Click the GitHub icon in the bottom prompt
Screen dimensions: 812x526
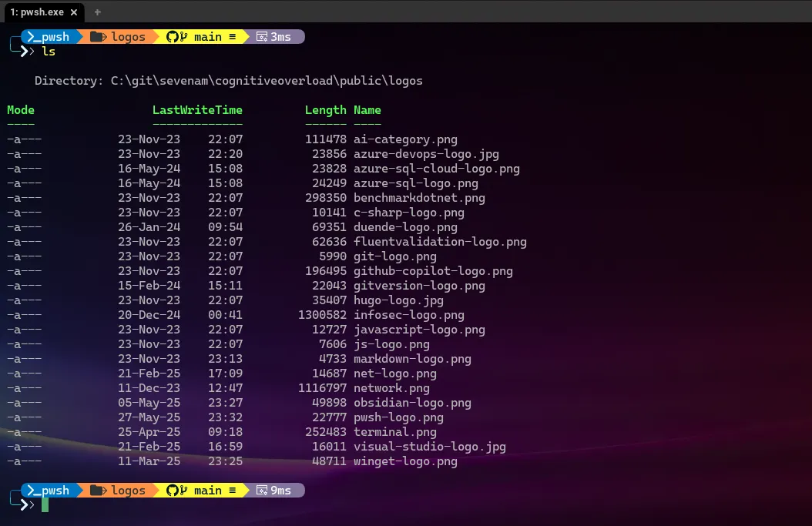(173, 490)
